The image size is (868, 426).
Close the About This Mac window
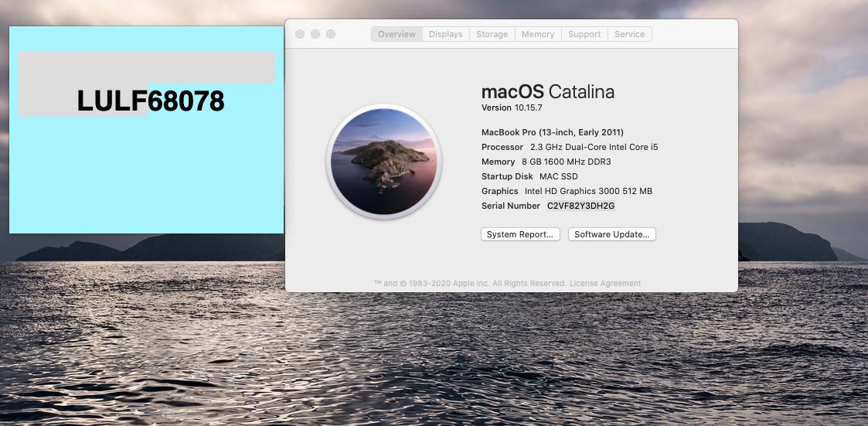pos(299,34)
